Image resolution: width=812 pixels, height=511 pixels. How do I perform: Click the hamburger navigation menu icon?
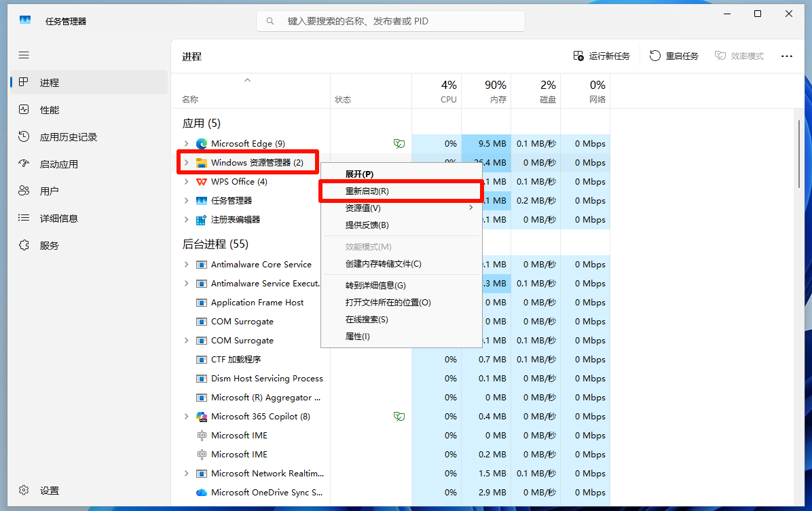coord(24,55)
